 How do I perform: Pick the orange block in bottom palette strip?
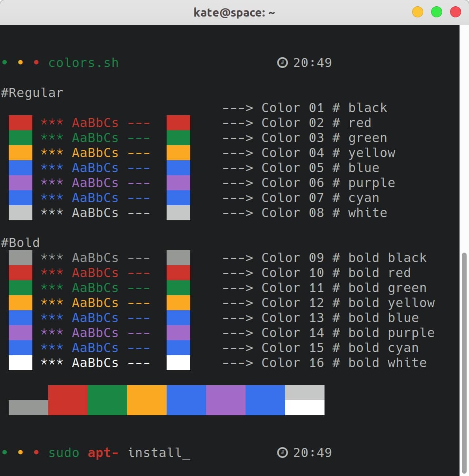pos(147,400)
